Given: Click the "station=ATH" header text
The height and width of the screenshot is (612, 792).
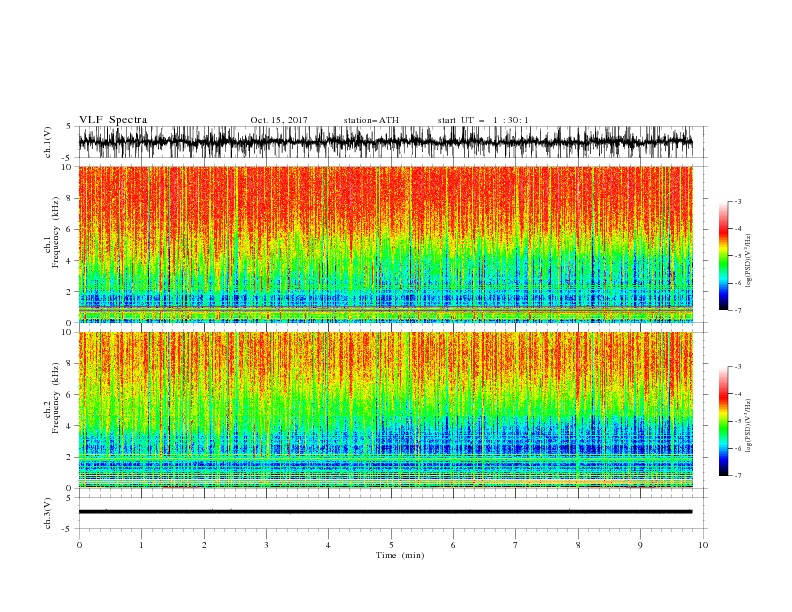Looking at the screenshot, I should (x=371, y=120).
